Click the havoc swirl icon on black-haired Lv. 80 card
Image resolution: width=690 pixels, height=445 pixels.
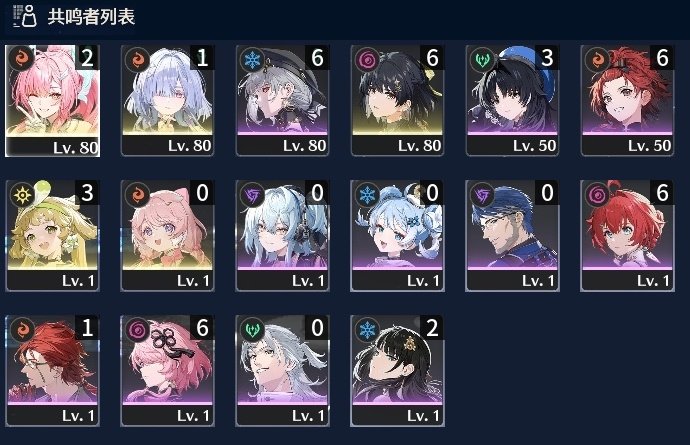click(367, 60)
